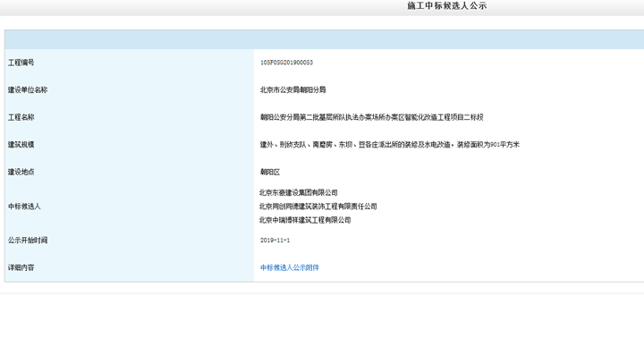Open the 中标候选人公示附件 attachment link
Viewport: 644px width, 338px height.
pos(290,267)
